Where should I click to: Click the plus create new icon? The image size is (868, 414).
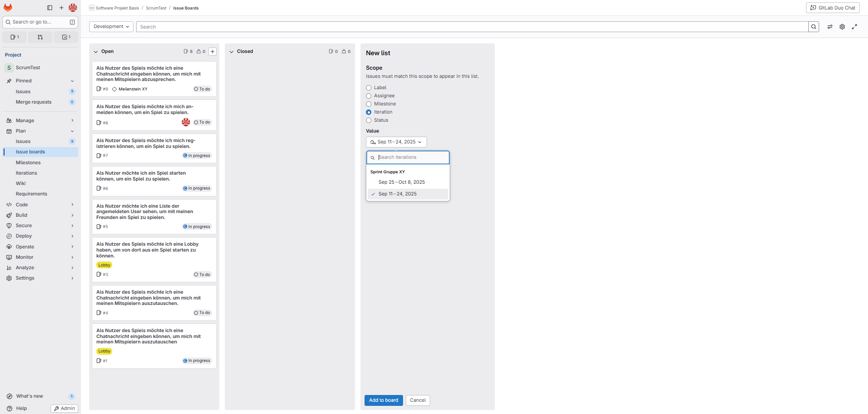coord(62,8)
